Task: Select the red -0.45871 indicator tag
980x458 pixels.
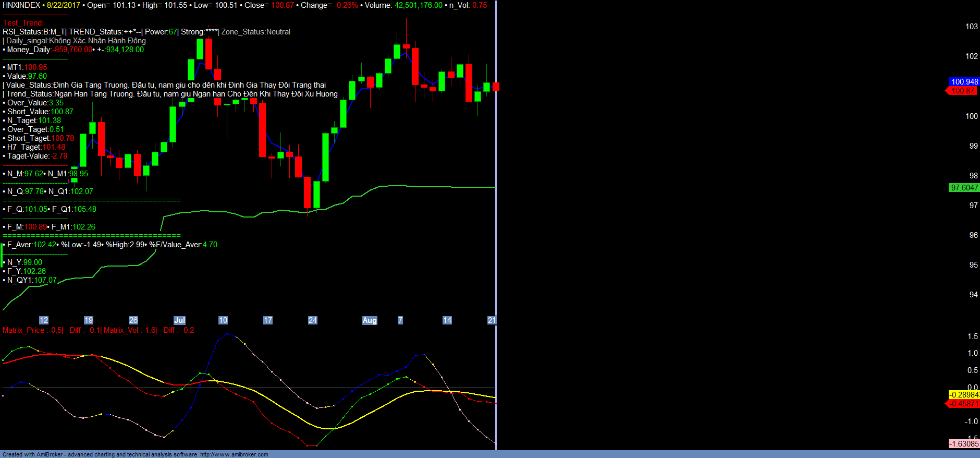Action: (964, 404)
